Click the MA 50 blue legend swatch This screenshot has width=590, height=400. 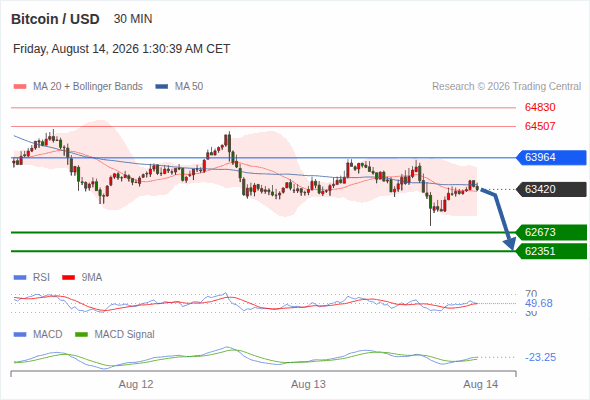[x=162, y=87]
